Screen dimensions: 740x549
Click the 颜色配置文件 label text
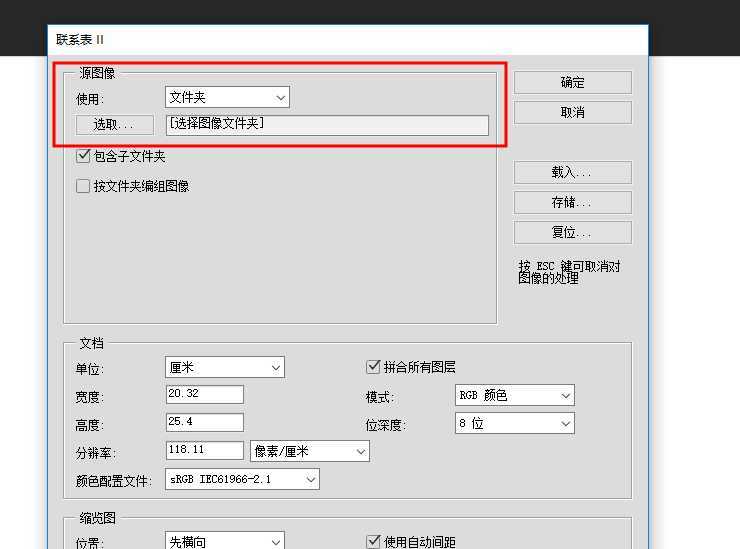pyautogui.click(x=114, y=481)
